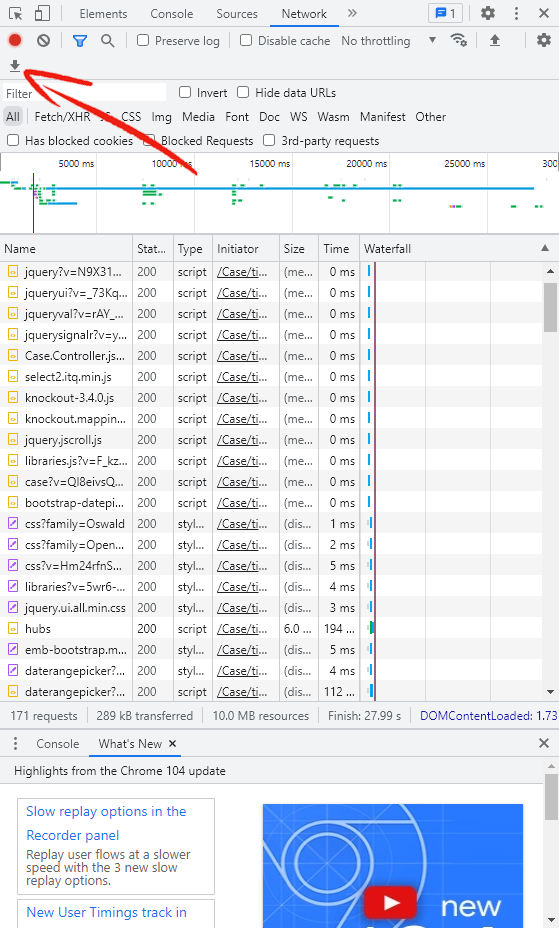The image size is (559, 928).
Task: Click the Export HAR download arrow
Action: click(x=15, y=66)
